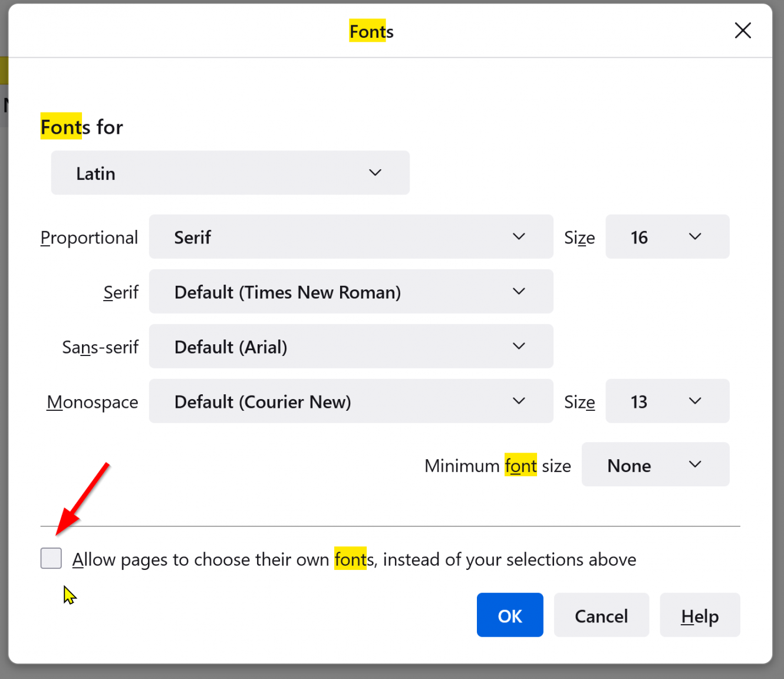The image size is (784, 679).
Task: Open the Minimum font size None dropdown
Action: coord(655,465)
